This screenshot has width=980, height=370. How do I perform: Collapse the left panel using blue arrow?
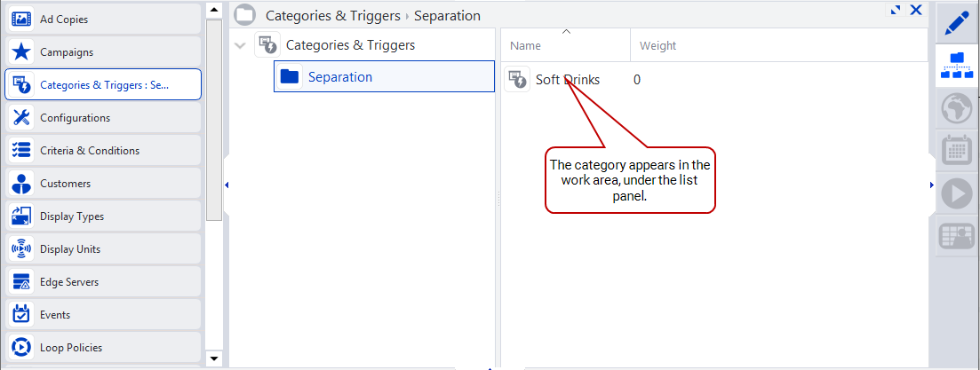pos(227,185)
